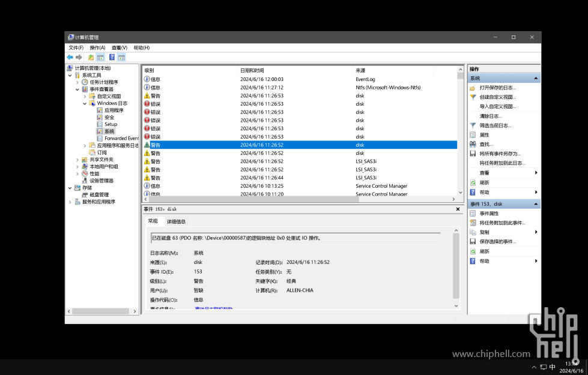588x375 pixels.
Task: Click 清除日志 action
Action: pos(491,116)
